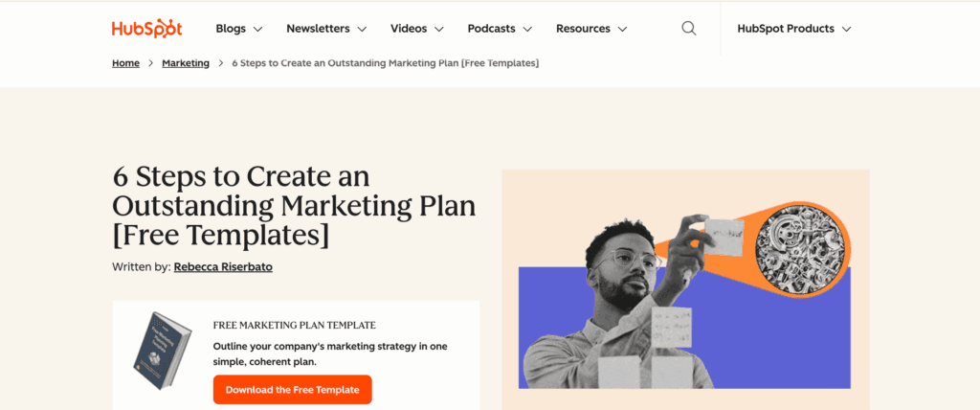Expand the HubSpot Products chevron
The image size is (980, 410).
[846, 30]
